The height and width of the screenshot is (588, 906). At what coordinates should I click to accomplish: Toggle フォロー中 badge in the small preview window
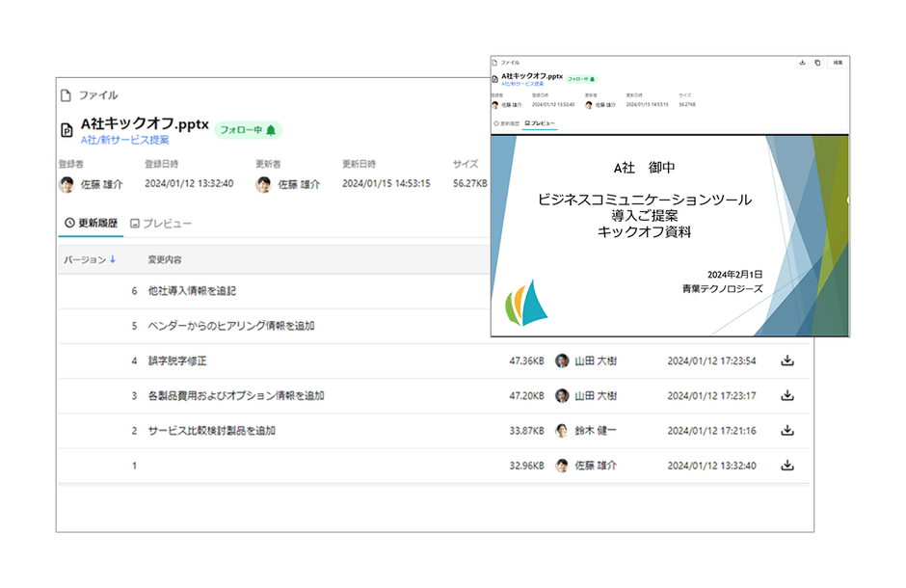[581, 78]
